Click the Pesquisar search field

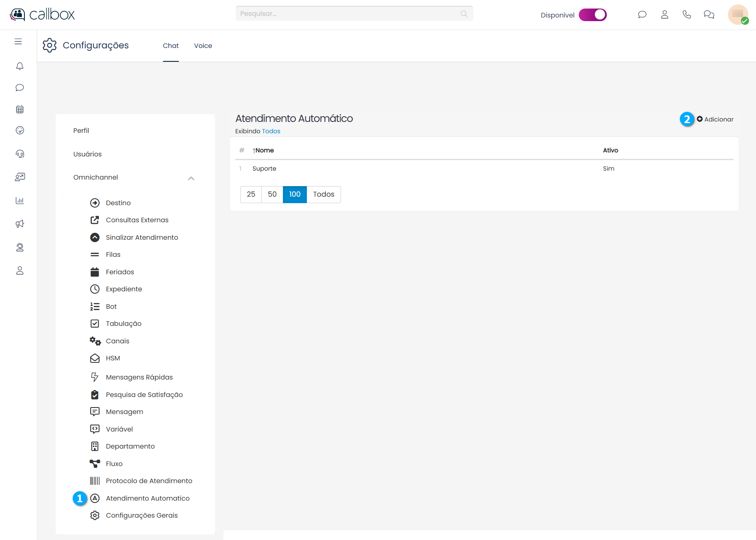pos(350,14)
